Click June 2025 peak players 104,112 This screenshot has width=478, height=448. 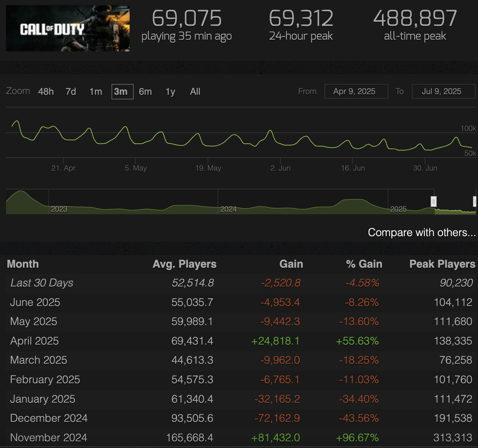[x=453, y=302]
